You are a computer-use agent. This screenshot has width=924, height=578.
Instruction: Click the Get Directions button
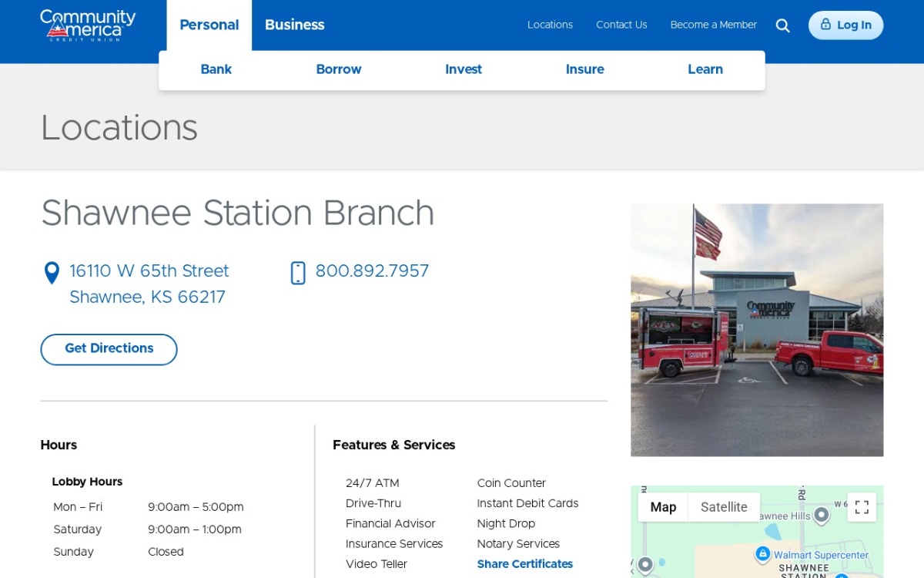click(x=109, y=349)
